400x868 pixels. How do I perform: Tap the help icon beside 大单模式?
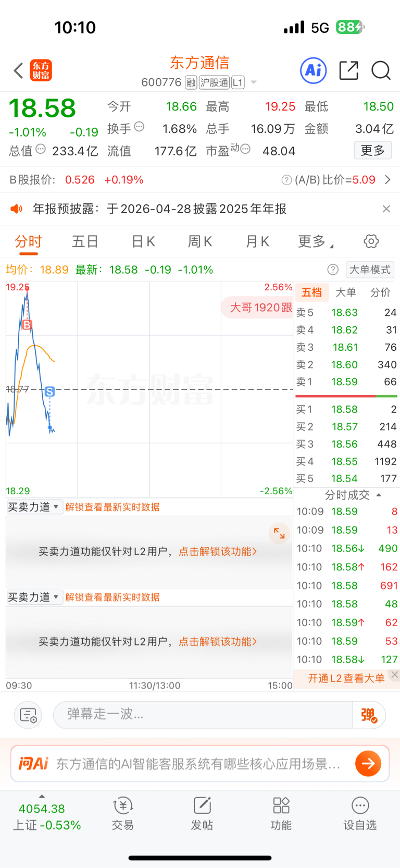pos(333,270)
